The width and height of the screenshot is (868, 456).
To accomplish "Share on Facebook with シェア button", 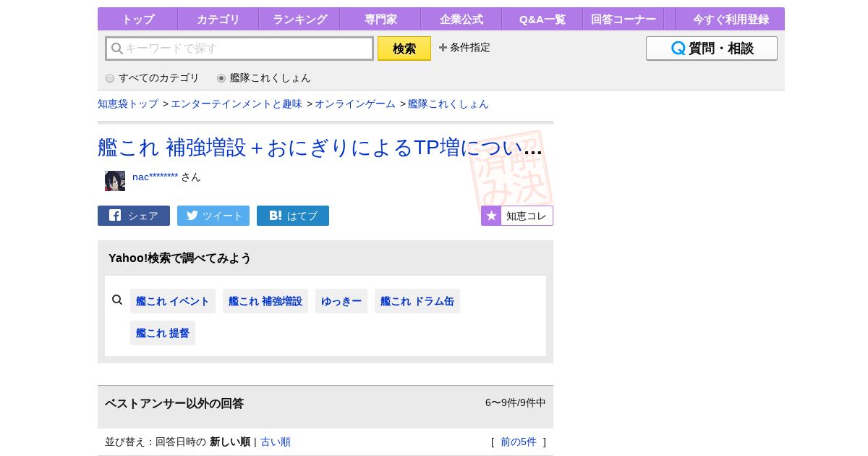I will point(134,216).
